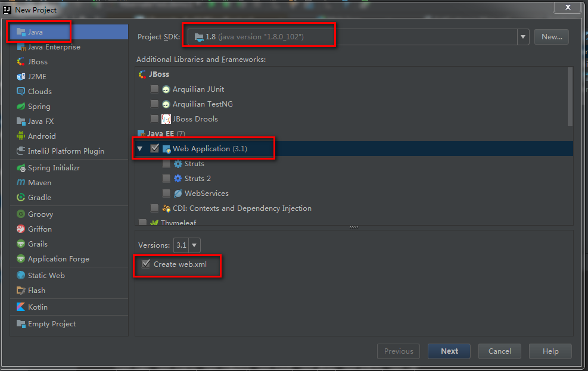The width and height of the screenshot is (588, 371).
Task: Enable the JBoss Drools checkbox
Action: tap(154, 119)
